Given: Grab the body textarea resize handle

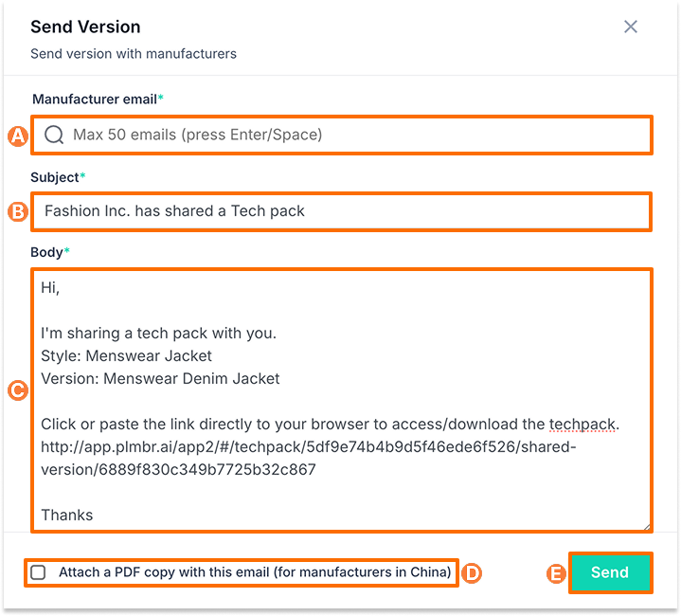Looking at the screenshot, I should pos(645,525).
